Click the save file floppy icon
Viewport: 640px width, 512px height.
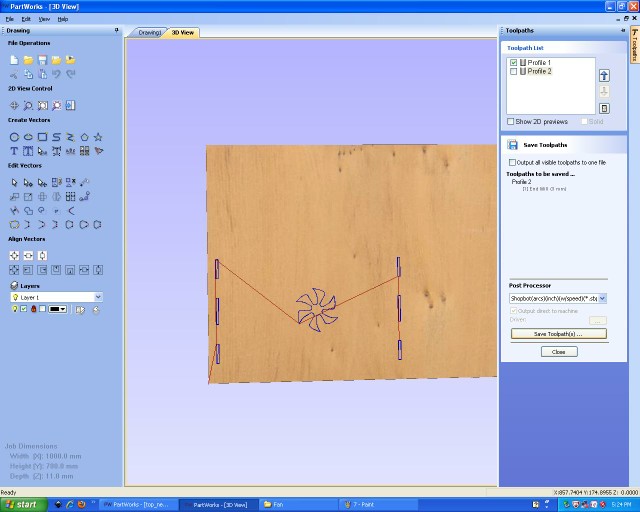pyautogui.click(x=42, y=60)
